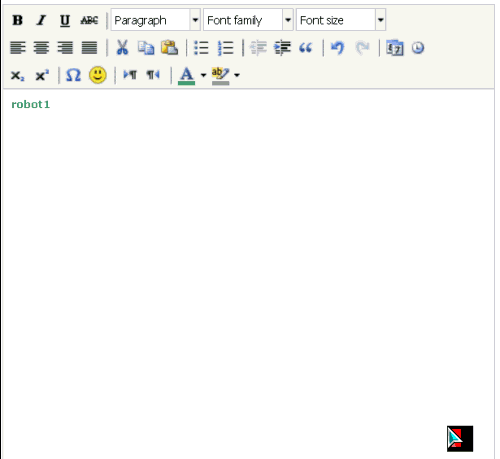Justify text fully

89,48
